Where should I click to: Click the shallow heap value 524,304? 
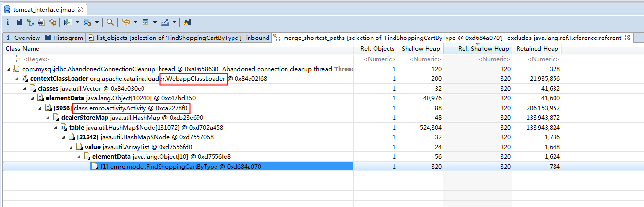point(430,128)
